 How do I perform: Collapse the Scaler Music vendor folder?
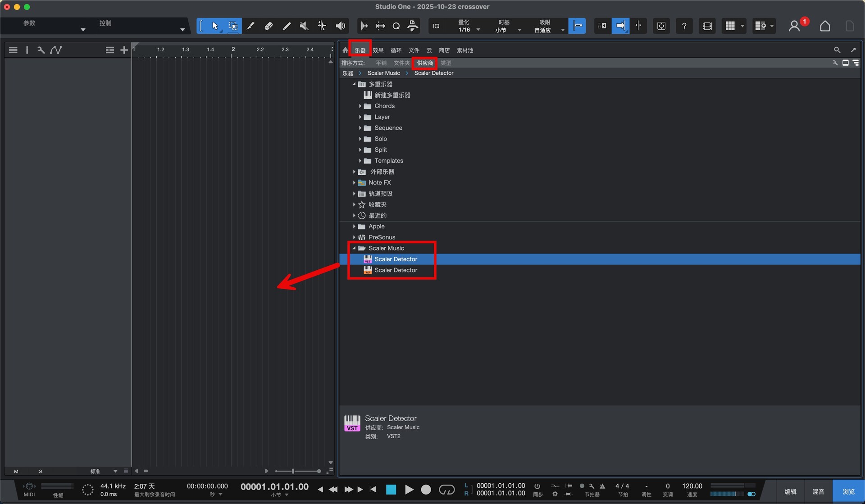point(354,248)
